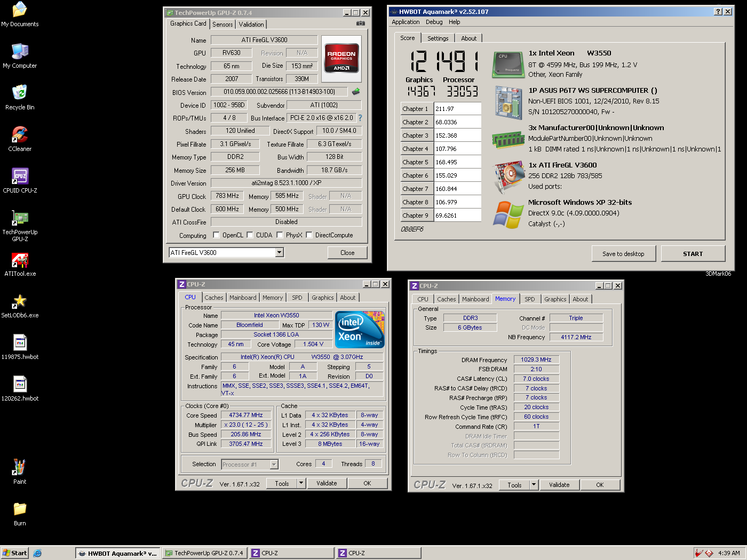Viewport: 747px width, 560px height.
Task: Open the Settings tab in Aquamark
Action: pyautogui.click(x=438, y=38)
